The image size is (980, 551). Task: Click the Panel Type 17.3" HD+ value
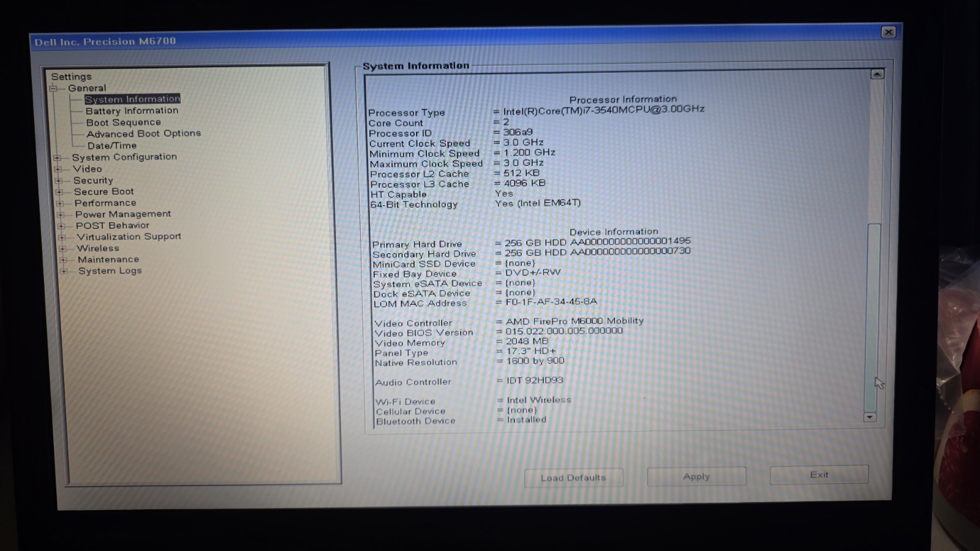(531, 351)
